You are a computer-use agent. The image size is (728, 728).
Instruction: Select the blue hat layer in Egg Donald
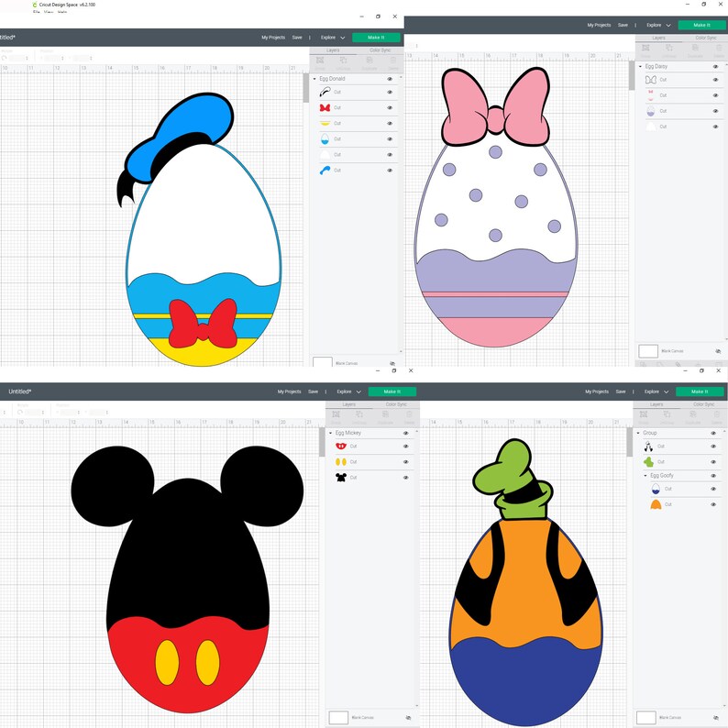pos(325,171)
